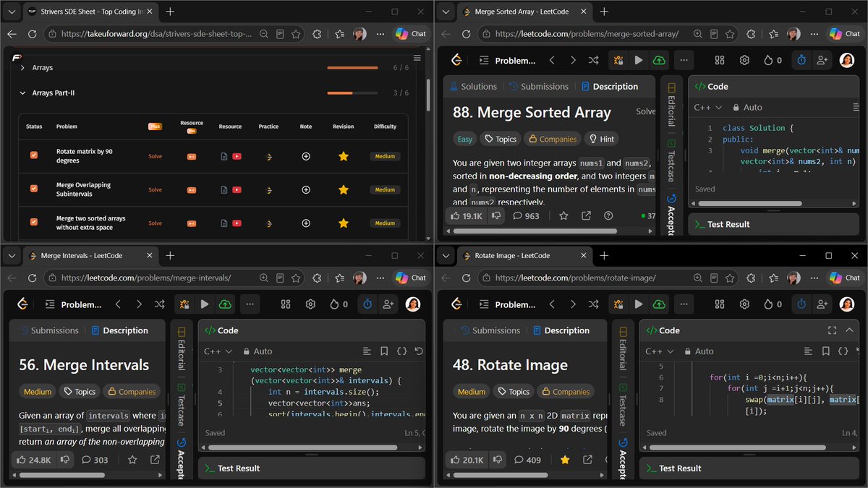
Task: Share the Merge Intervals problem via share icon
Action: click(x=155, y=459)
